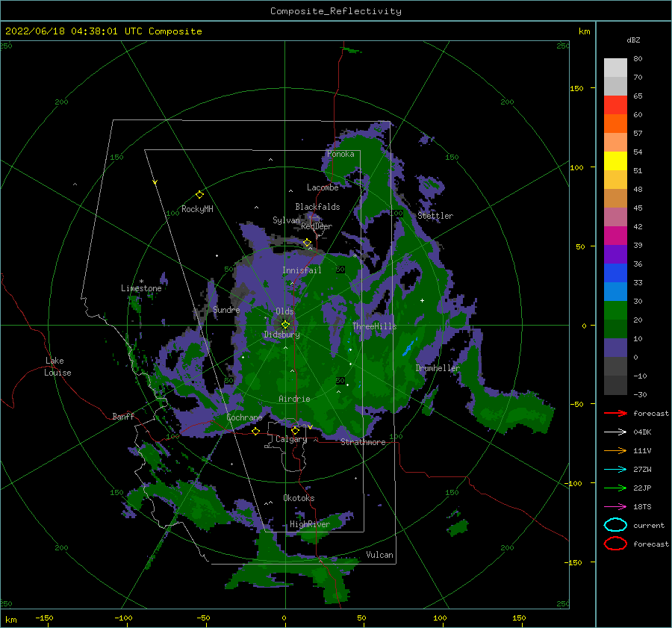Select the bright yellow 54 dBZ swatch

click(615, 161)
